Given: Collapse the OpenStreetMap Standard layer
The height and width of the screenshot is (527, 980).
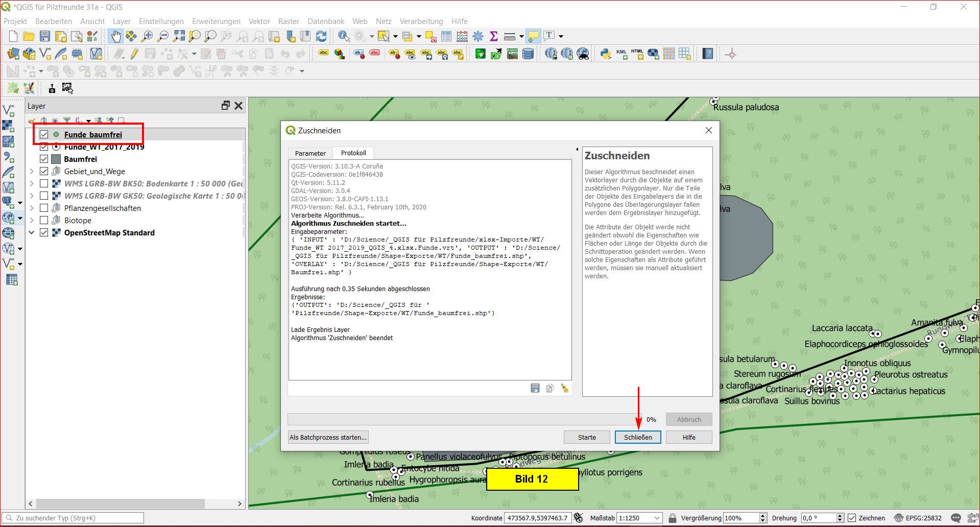Looking at the screenshot, I should point(32,233).
